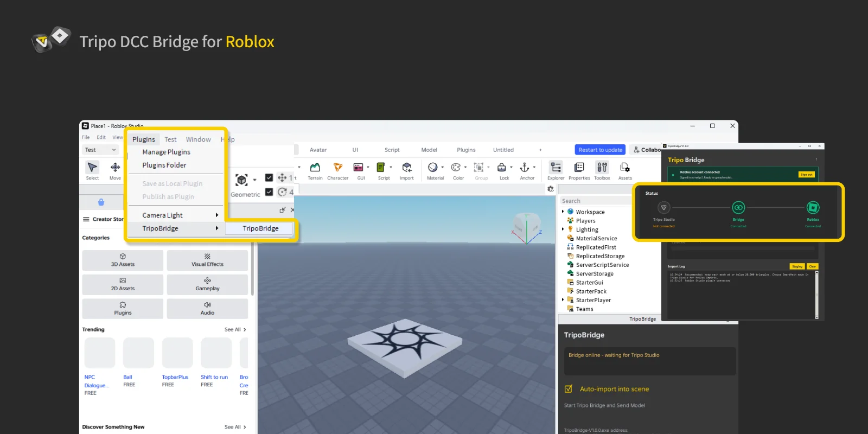
Task: Pop out the toolbox panel
Action: [x=282, y=210]
